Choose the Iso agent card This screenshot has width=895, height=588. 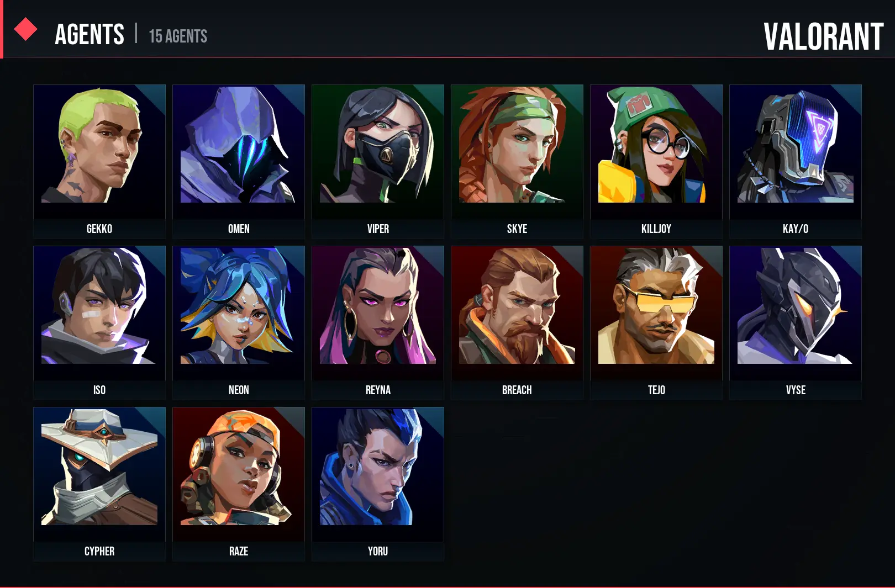(x=99, y=322)
